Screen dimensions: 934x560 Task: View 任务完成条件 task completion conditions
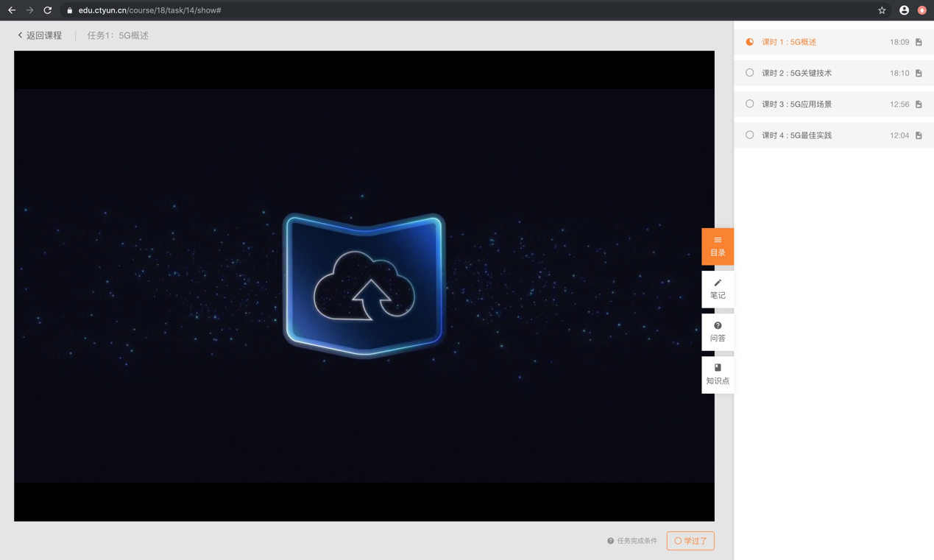[x=632, y=541]
